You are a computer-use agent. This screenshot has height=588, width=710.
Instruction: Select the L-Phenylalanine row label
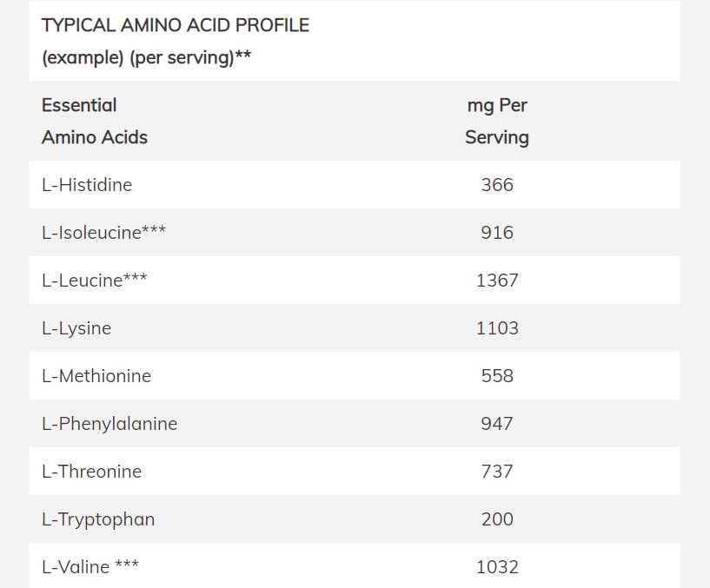(109, 424)
